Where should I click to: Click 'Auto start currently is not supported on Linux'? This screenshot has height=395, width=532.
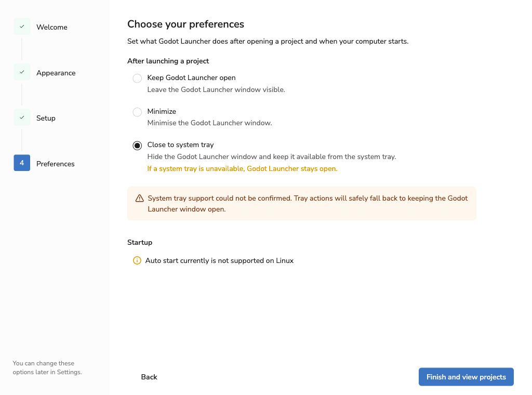(219, 260)
